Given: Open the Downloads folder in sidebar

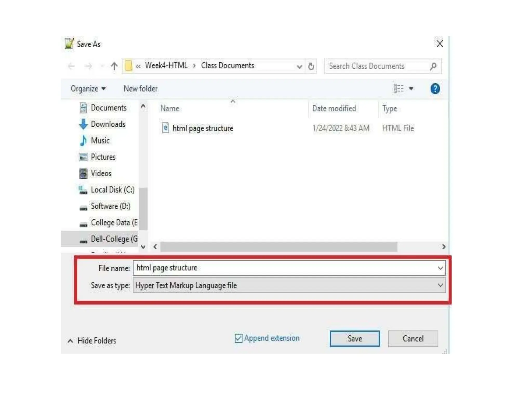Looking at the screenshot, I should point(108,124).
